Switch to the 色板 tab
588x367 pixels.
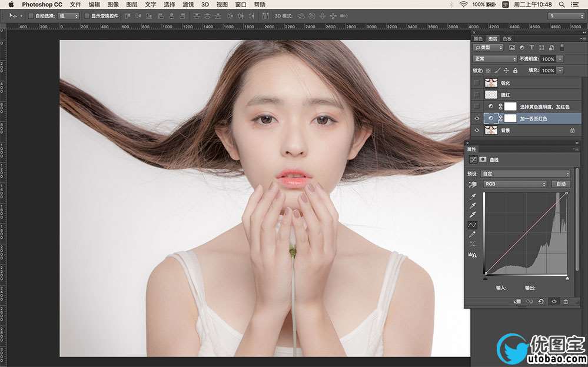pyautogui.click(x=507, y=38)
